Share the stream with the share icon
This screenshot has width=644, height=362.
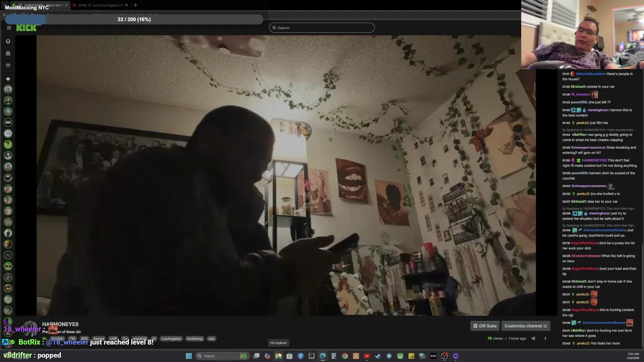(533, 338)
